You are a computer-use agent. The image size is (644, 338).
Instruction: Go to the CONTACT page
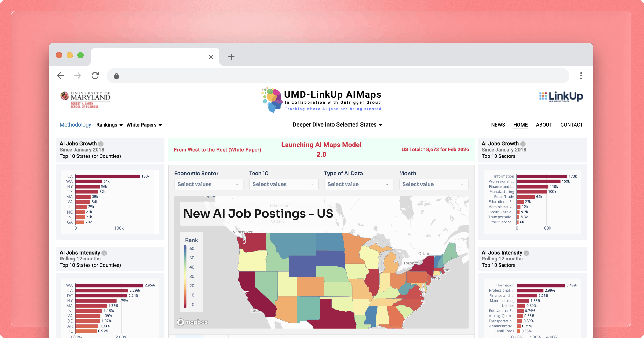572,125
